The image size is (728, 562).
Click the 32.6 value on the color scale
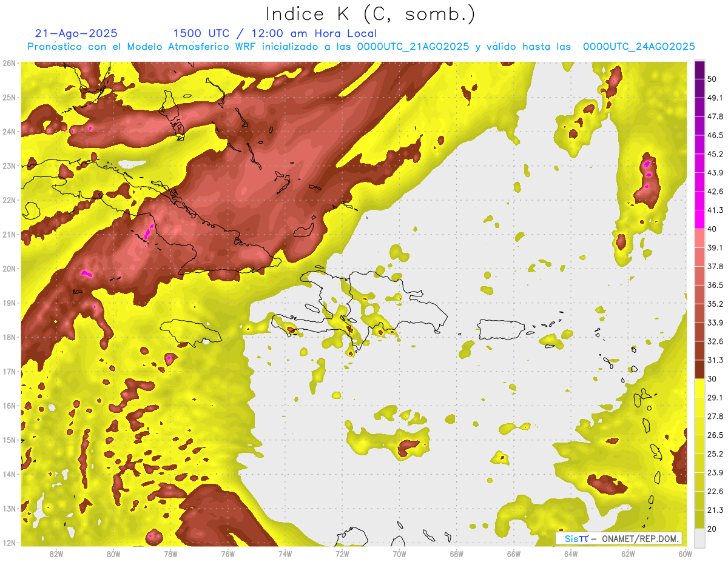[715, 341]
